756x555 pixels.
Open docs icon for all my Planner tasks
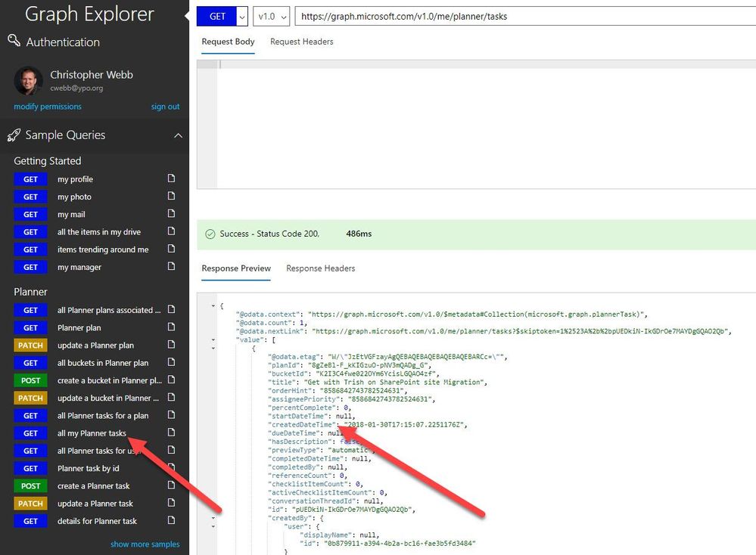coord(171,433)
